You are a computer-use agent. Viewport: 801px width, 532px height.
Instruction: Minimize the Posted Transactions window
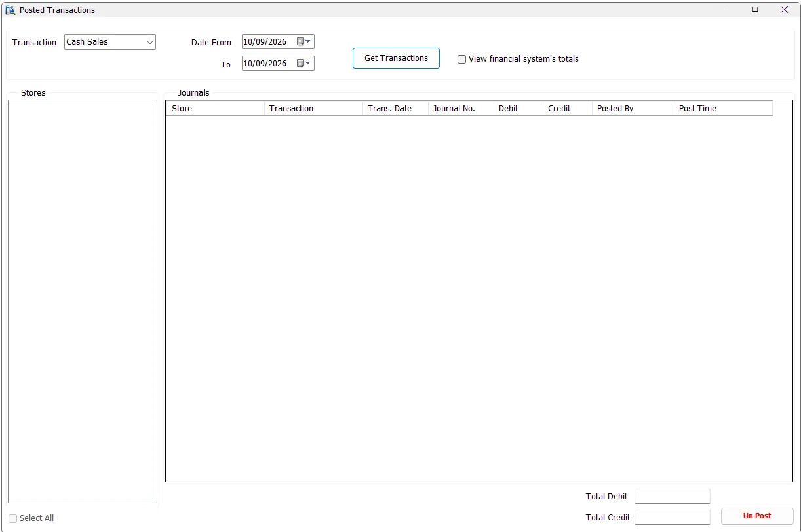(x=726, y=10)
